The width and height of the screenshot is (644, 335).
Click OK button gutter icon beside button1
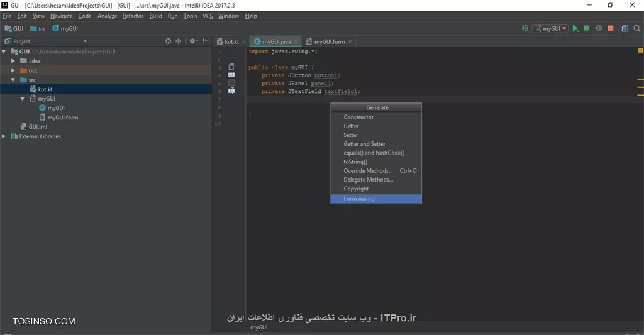(231, 75)
